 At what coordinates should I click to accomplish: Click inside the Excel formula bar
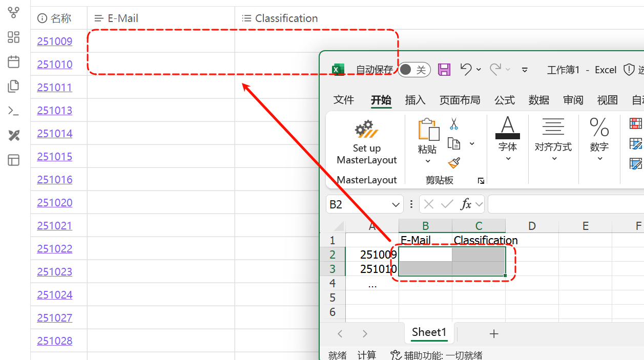point(564,204)
